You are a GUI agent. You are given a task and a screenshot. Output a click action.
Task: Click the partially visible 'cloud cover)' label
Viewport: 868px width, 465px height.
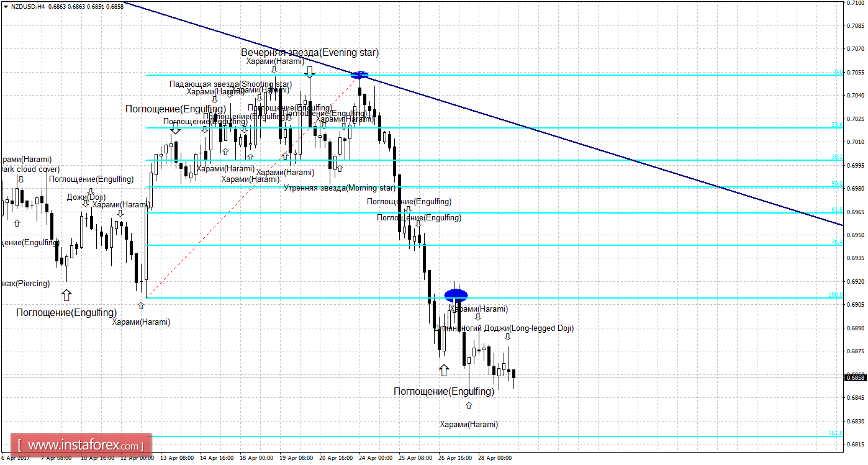[30, 169]
